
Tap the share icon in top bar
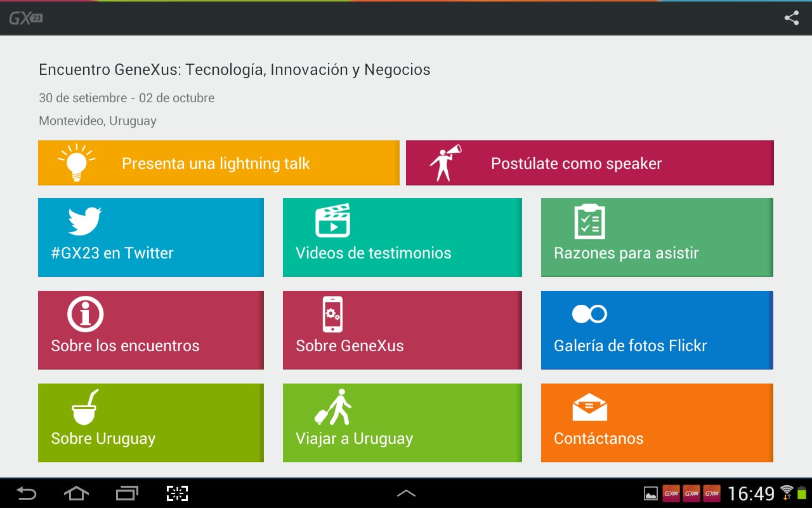tap(791, 18)
